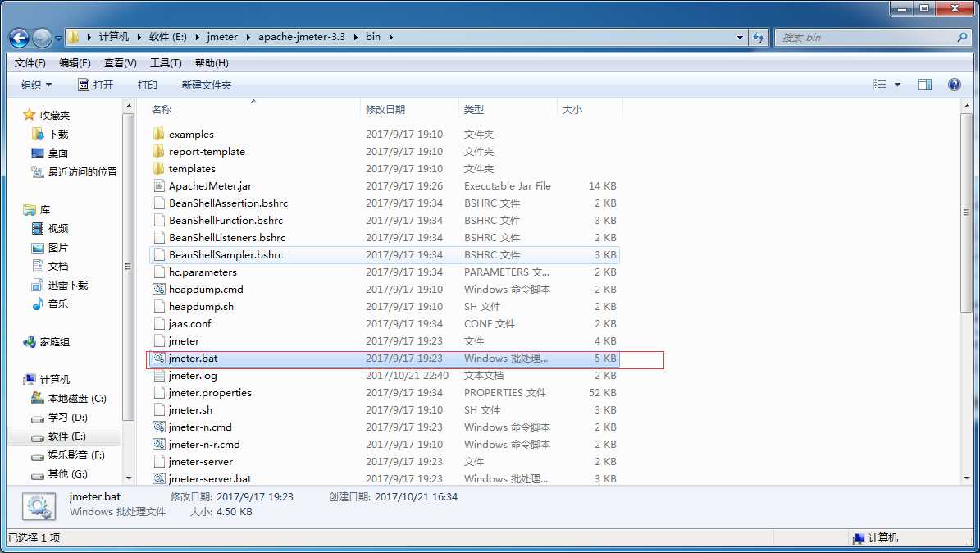Select 家庭组 in the navigation pane
980x553 pixels.
pos(54,341)
